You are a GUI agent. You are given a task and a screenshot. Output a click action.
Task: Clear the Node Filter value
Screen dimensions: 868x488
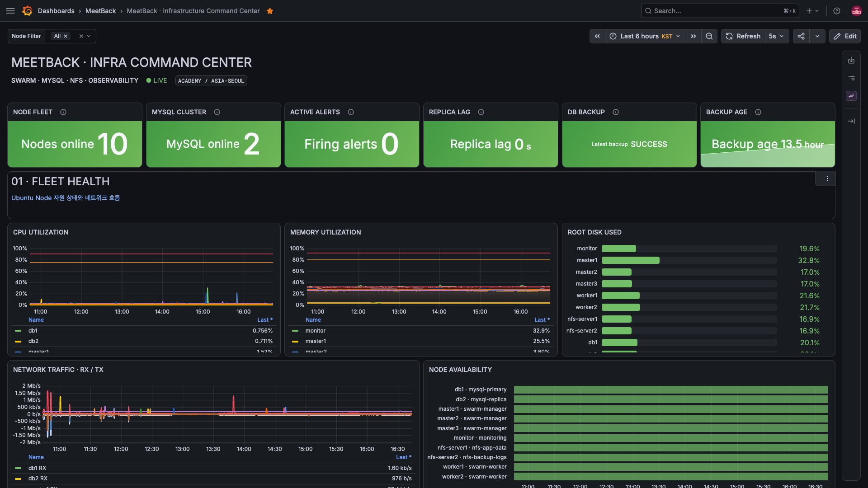(81, 36)
